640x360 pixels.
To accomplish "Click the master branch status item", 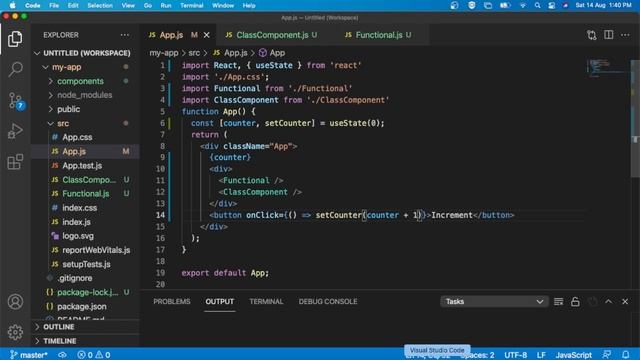I will click(x=29, y=355).
